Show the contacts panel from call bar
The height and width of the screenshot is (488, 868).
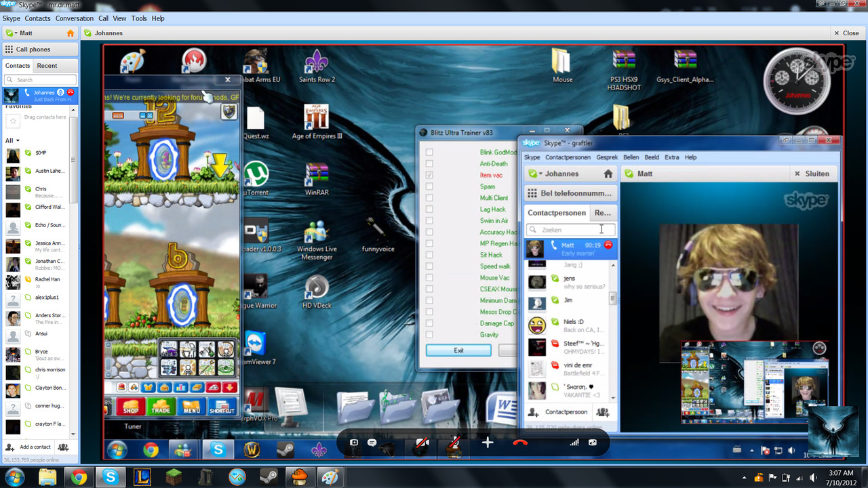click(353, 443)
